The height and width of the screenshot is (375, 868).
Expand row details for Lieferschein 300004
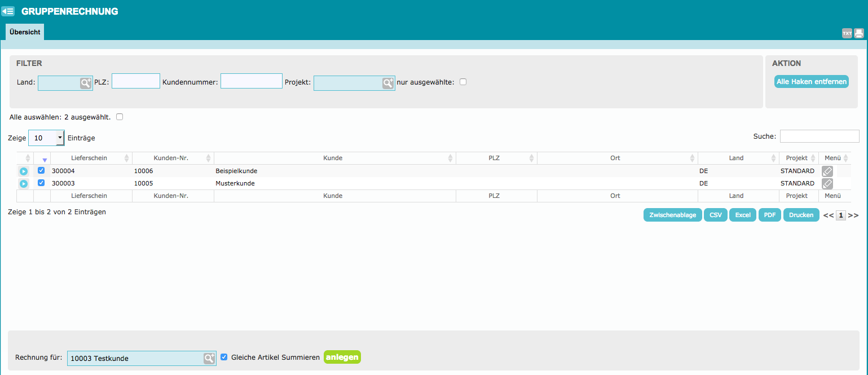point(24,171)
